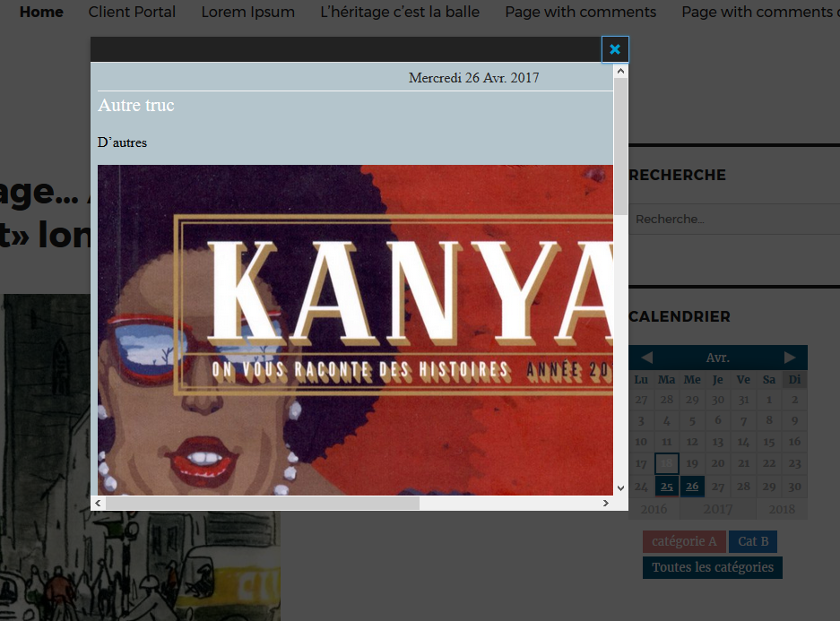840x621 pixels.
Task: Click the CALENDRIER widget heading
Action: 680,316
